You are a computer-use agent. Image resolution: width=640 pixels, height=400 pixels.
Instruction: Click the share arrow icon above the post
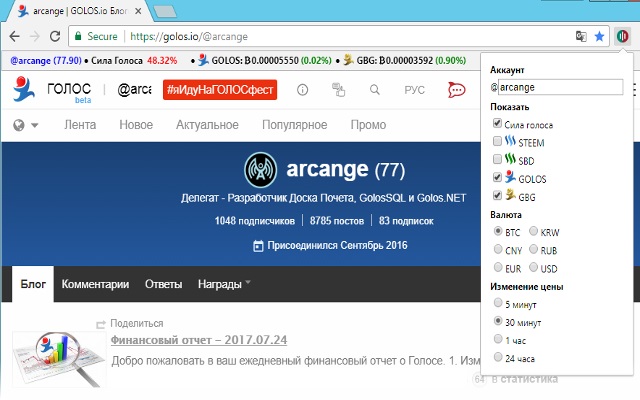[x=100, y=324]
